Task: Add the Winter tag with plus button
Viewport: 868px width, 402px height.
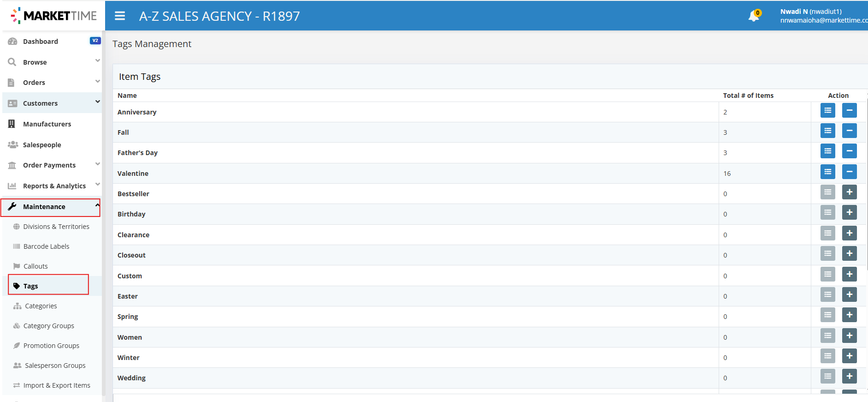Action: [850, 356]
